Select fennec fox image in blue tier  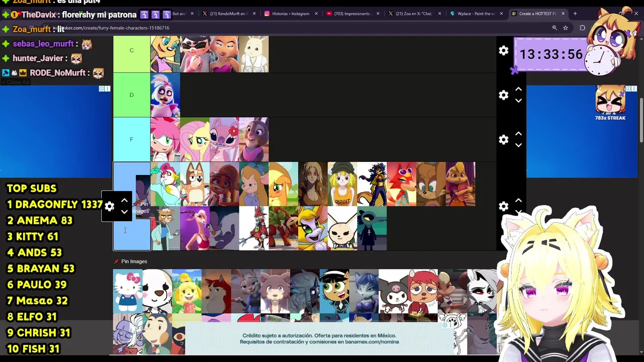(343, 228)
